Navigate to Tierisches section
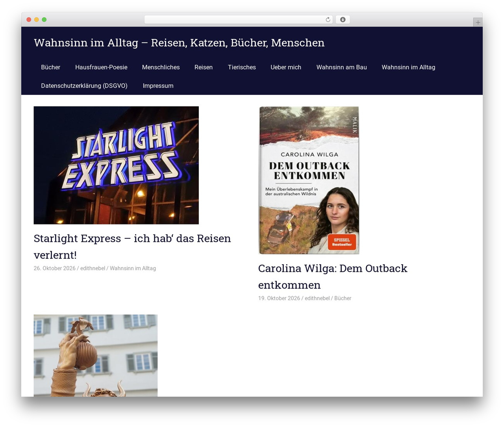 242,67
